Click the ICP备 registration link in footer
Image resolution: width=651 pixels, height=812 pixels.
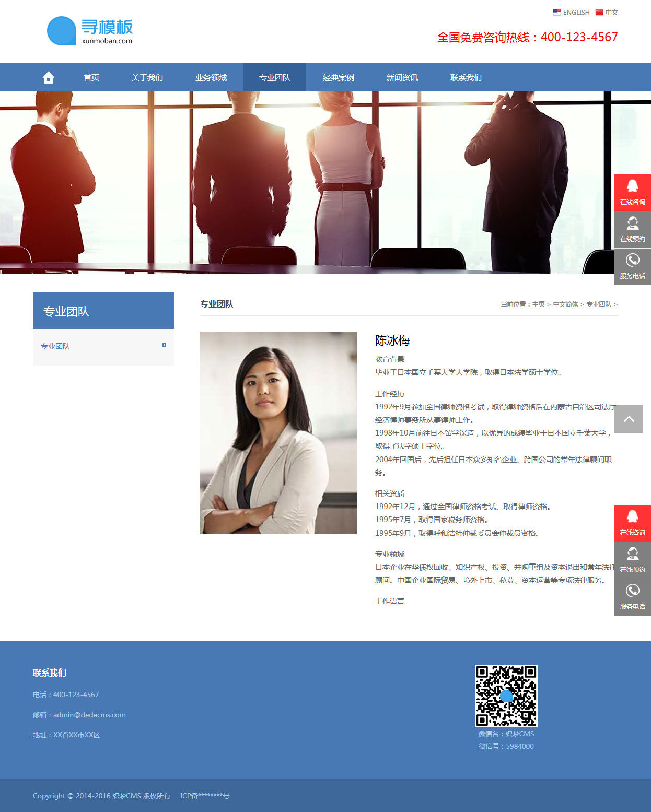pos(205,796)
